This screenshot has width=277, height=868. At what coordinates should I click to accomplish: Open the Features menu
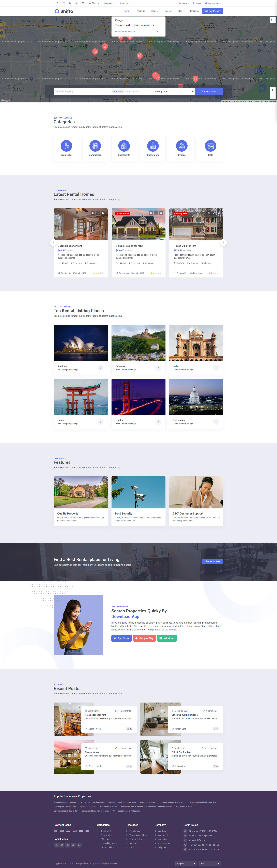[x=155, y=11]
